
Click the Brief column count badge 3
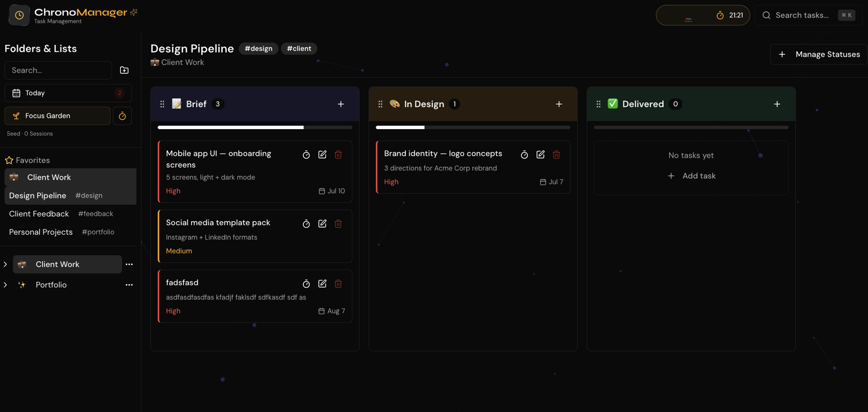217,104
